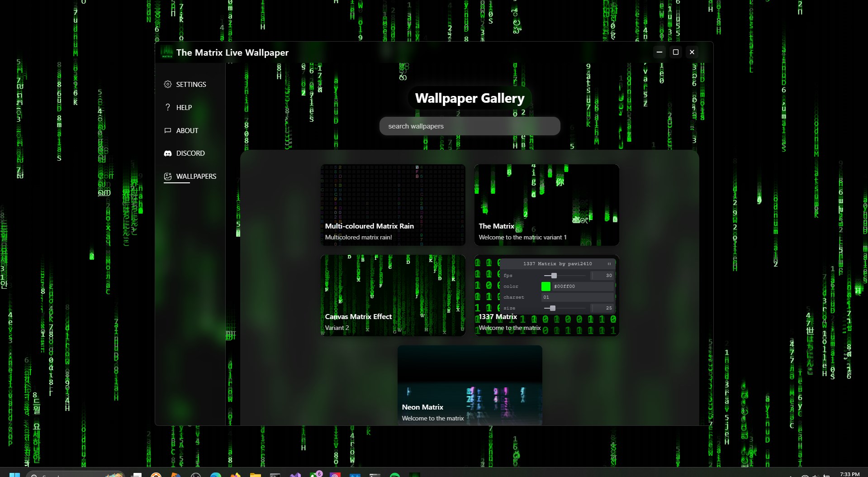Close the Matrix Live Wallpaper window
The height and width of the screenshot is (477, 868).
click(692, 52)
